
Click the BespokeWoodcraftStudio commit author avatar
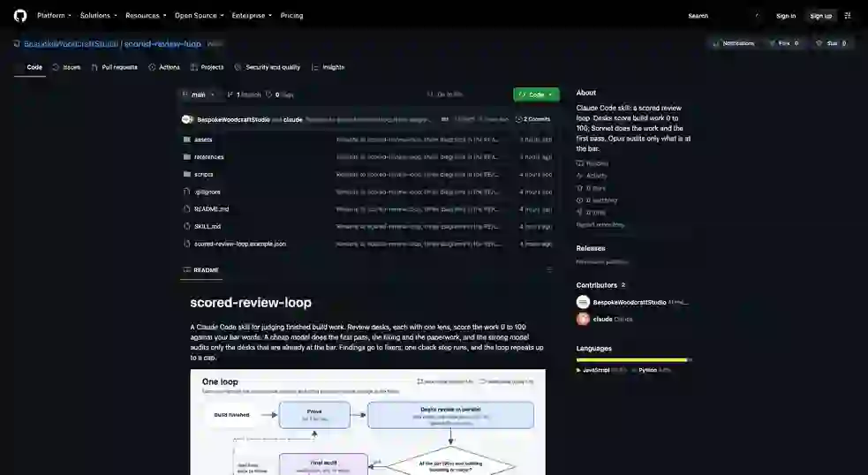[x=186, y=119]
